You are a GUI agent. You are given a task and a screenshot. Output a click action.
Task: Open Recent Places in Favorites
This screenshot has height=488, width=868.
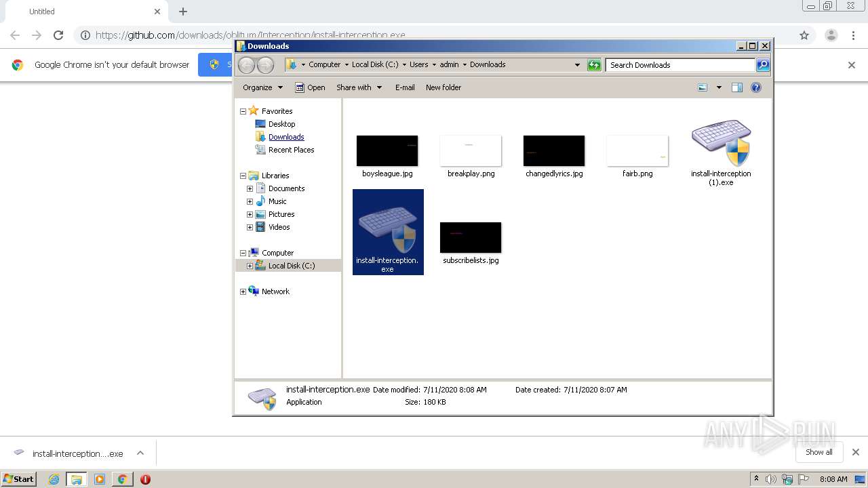(x=291, y=150)
